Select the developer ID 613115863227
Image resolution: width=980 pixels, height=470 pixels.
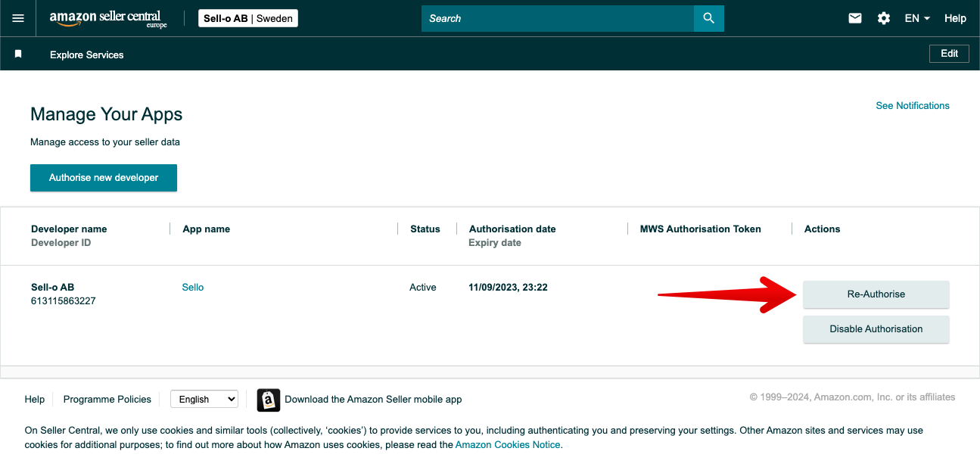coord(64,300)
